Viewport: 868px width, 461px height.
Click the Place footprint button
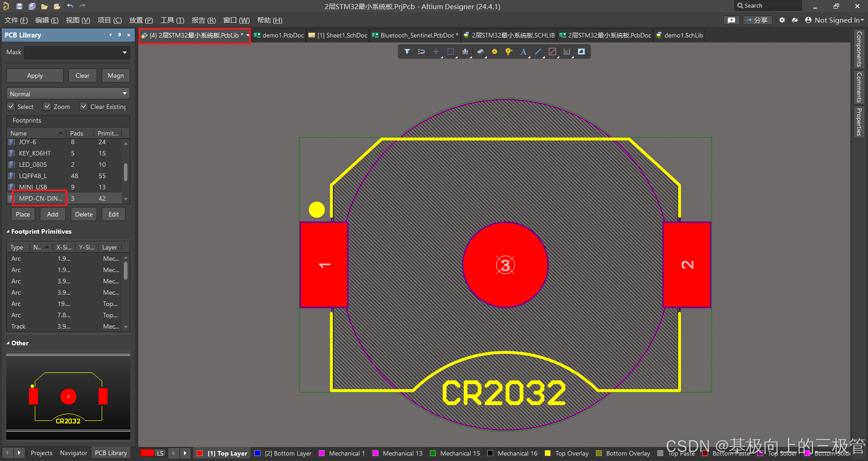coord(23,214)
